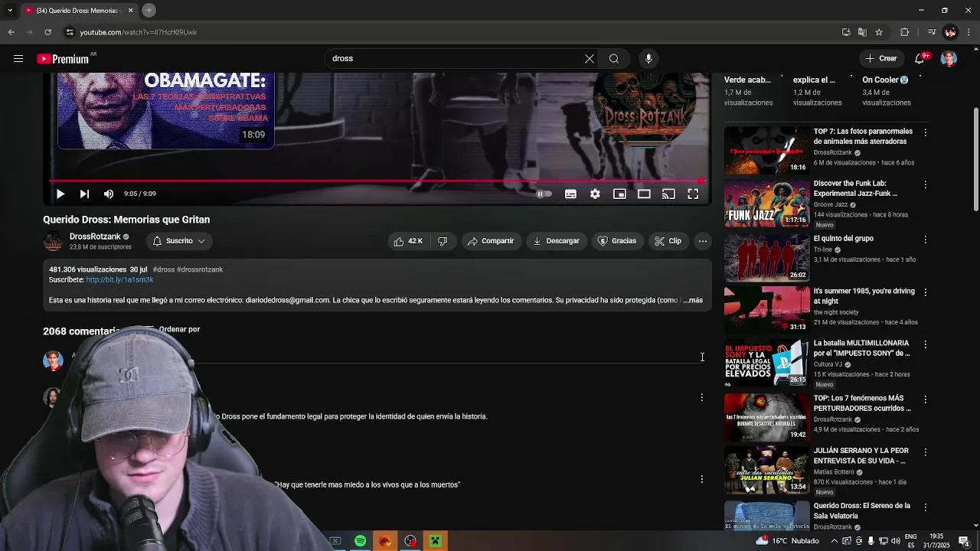Click the #dross hashtag
Screen dimensions: 980x551
(163, 269)
